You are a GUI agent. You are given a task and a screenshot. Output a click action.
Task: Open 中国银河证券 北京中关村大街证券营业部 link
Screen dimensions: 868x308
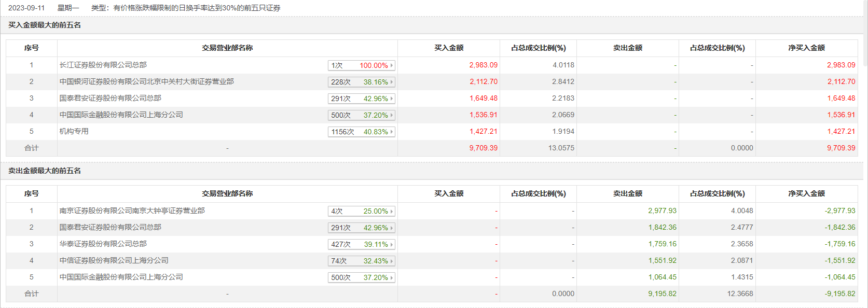point(146,81)
